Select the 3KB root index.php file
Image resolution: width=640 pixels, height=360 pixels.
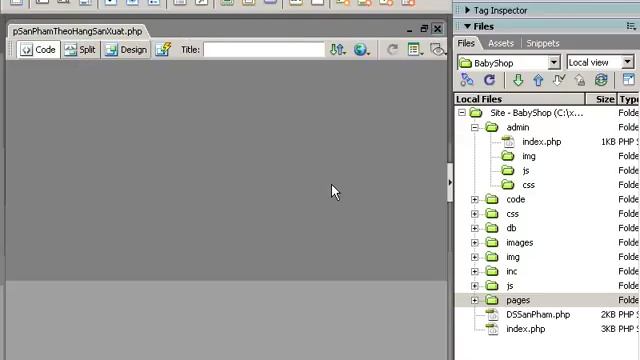point(525,329)
